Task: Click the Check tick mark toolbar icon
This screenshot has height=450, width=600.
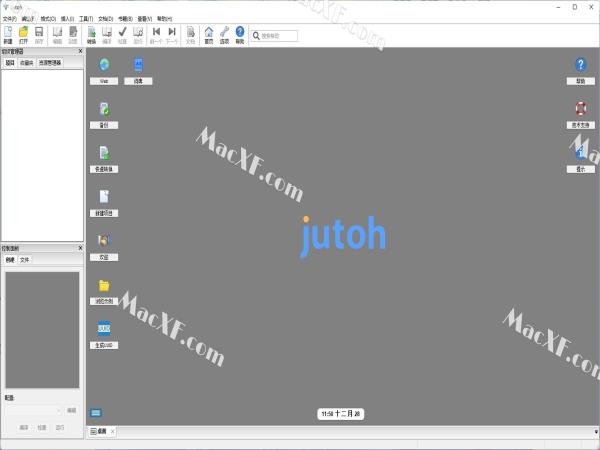Action: (x=122, y=35)
